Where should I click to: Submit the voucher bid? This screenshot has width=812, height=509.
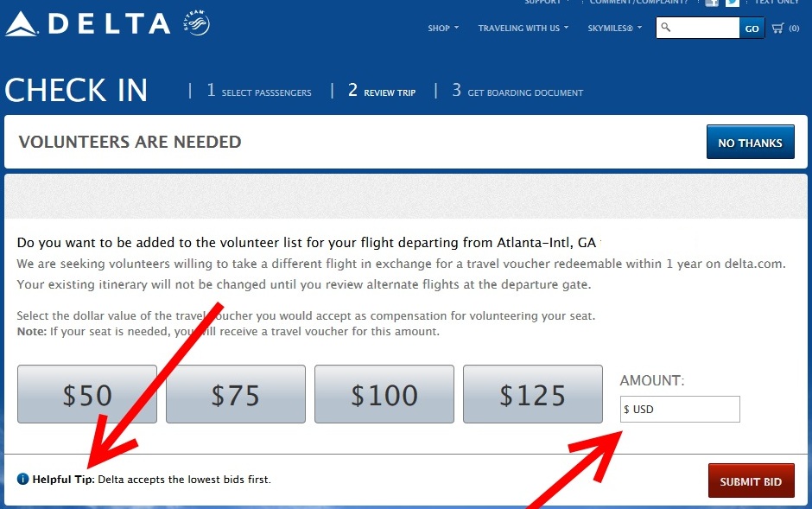(x=751, y=481)
